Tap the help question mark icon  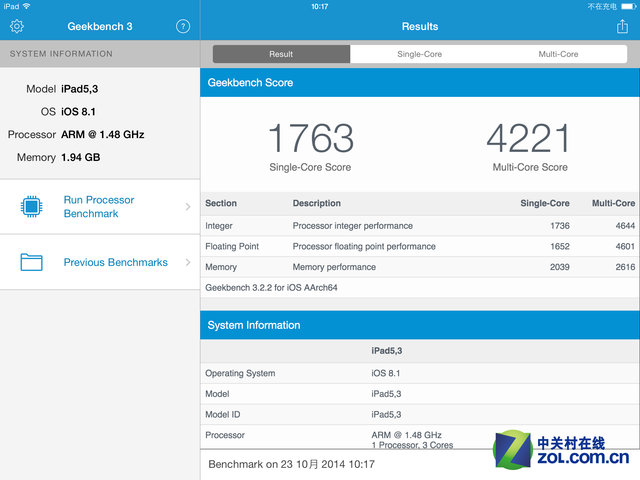(x=183, y=27)
